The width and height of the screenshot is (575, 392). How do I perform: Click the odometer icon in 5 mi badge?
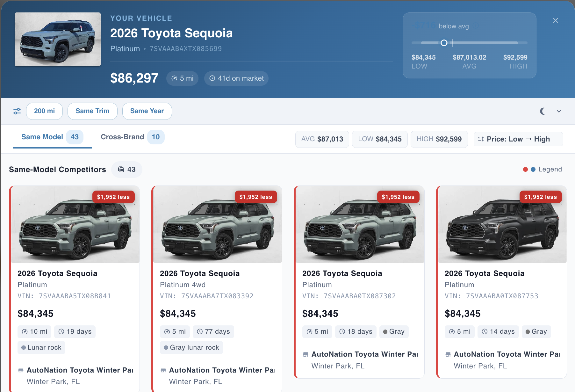pos(174,78)
